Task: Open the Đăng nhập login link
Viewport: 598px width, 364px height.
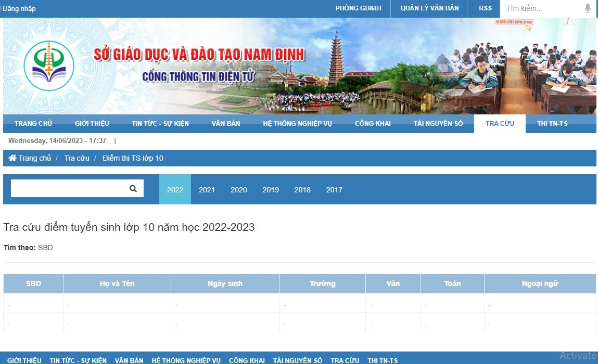Action: (x=20, y=8)
